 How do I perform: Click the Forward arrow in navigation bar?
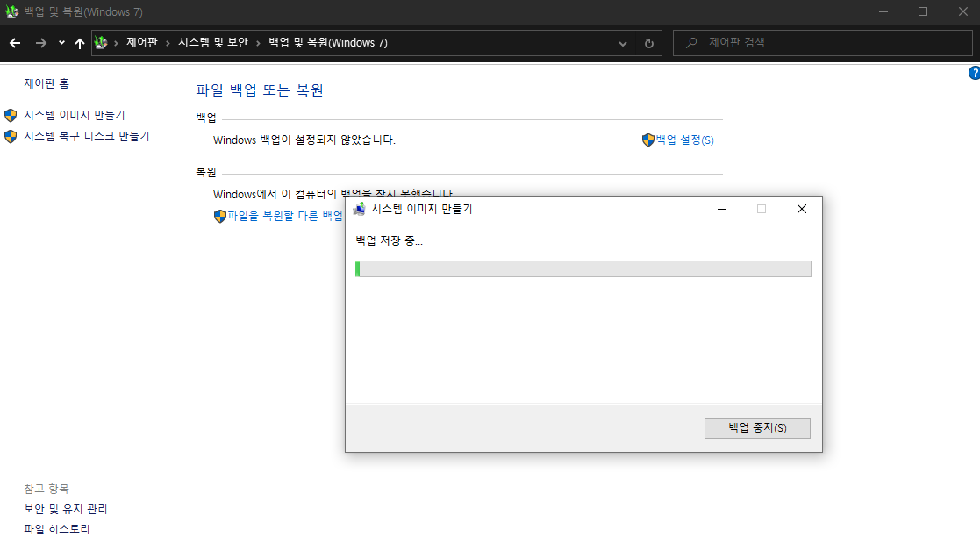click(x=40, y=42)
